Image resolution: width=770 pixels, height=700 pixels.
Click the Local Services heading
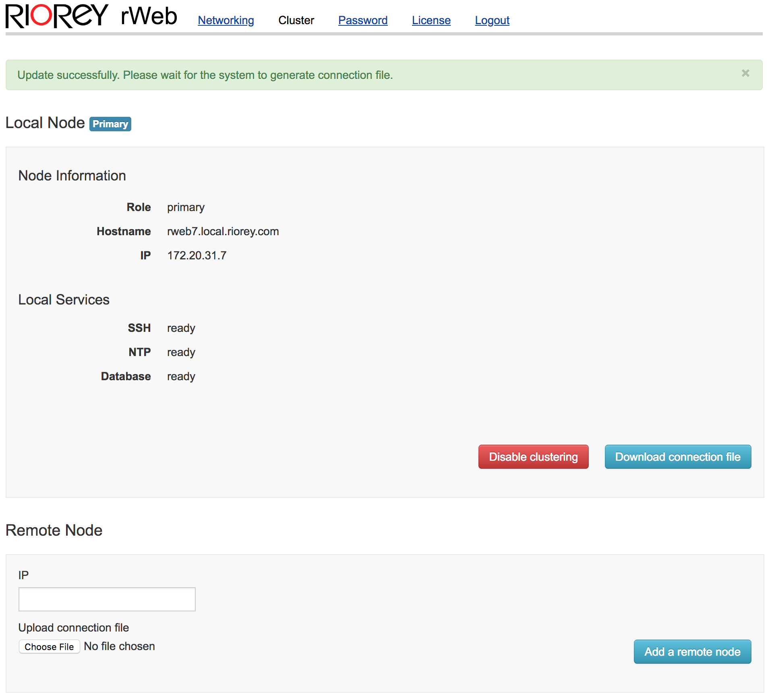[x=64, y=300]
